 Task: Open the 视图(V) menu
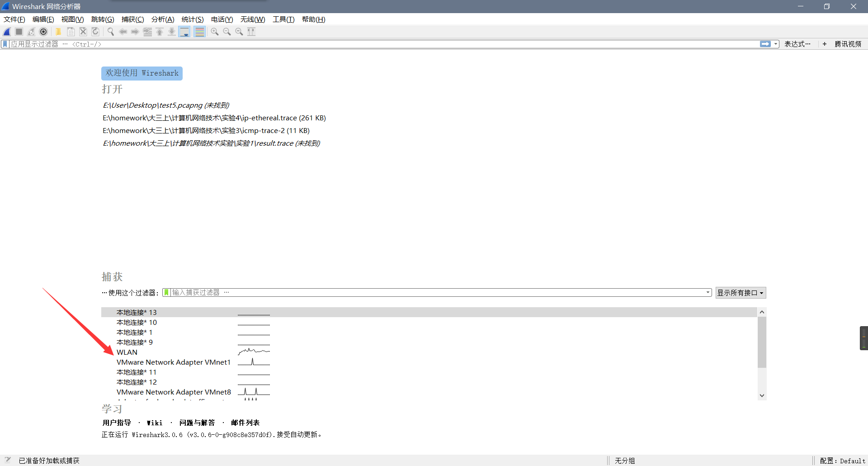click(x=73, y=19)
